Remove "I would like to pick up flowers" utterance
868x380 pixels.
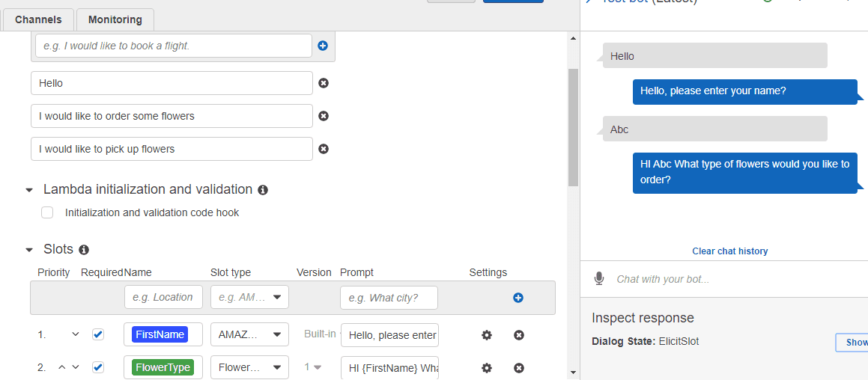(x=324, y=149)
